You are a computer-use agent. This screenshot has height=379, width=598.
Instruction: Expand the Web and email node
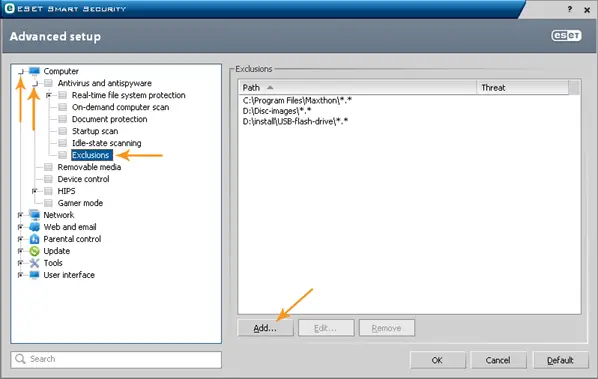point(21,227)
